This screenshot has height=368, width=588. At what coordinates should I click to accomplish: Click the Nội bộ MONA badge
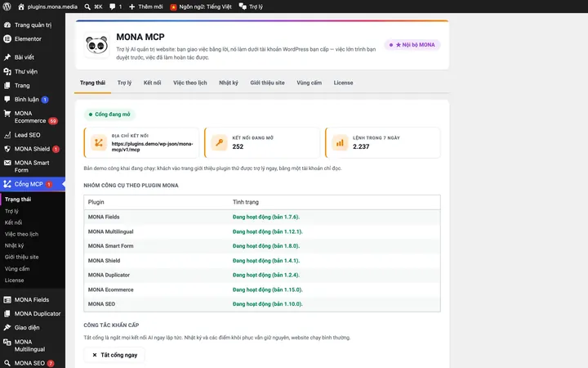click(412, 45)
